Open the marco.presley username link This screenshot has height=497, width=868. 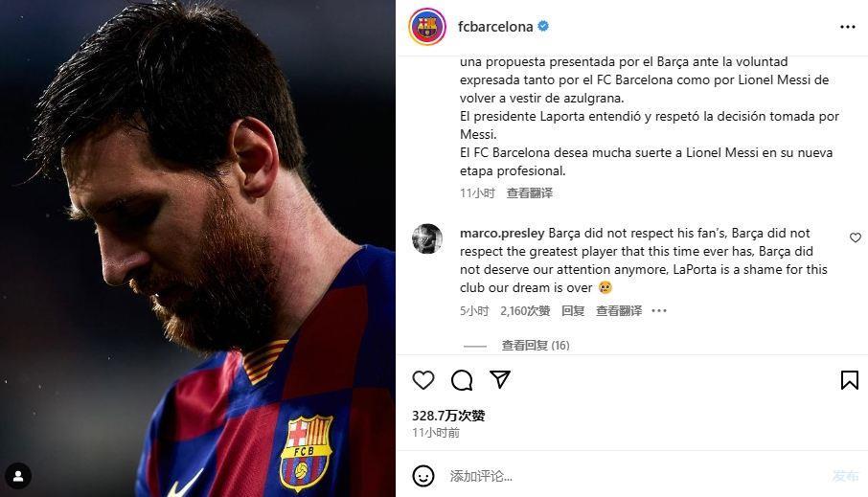(502, 233)
